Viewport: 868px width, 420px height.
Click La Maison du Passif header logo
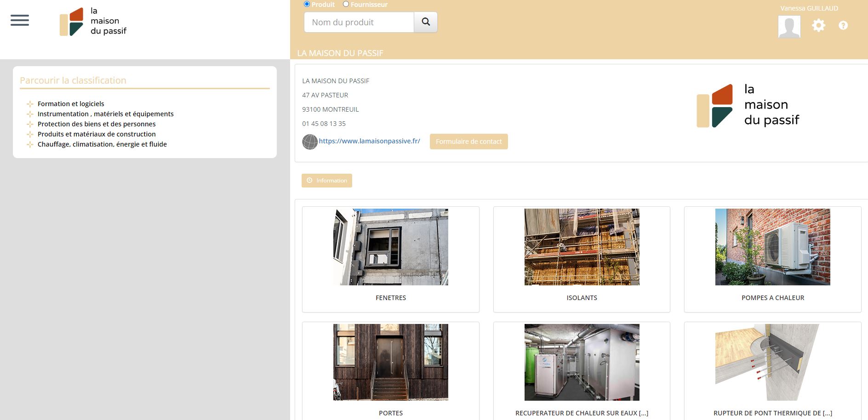(x=93, y=22)
